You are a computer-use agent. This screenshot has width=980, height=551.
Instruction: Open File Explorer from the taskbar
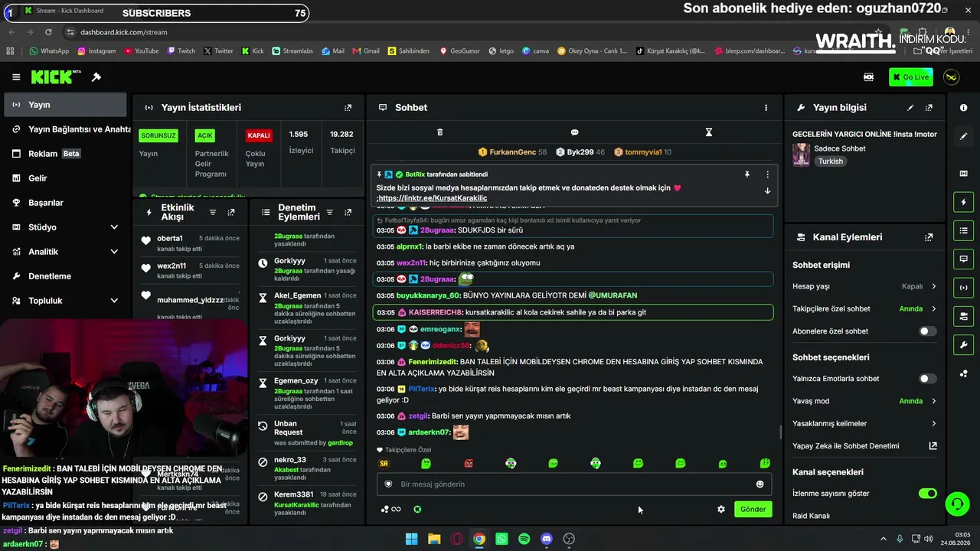coord(433,539)
